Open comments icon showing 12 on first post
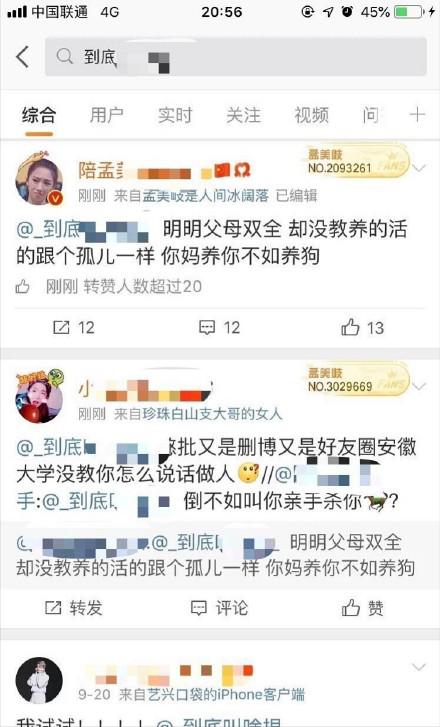The width and height of the screenshot is (440, 727). pyautogui.click(x=219, y=328)
